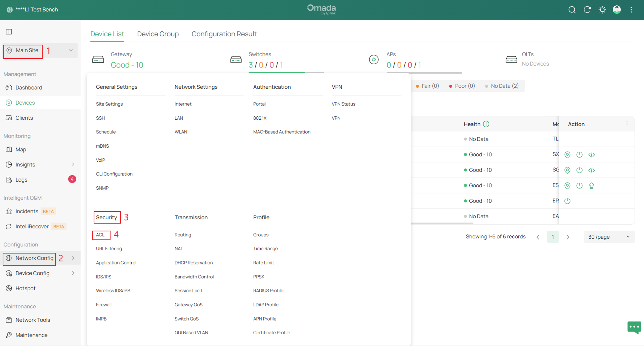The width and height of the screenshot is (644, 346).
Task: Expand the Insights submenu chevron
Action: pos(73,164)
